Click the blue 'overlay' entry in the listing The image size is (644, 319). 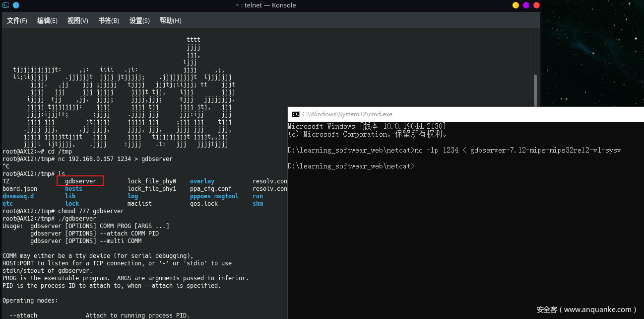(x=202, y=181)
